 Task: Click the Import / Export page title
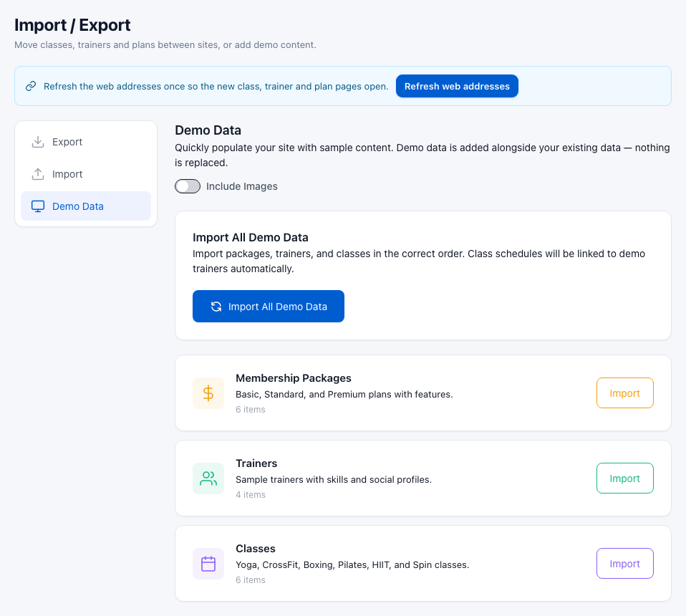pyautogui.click(x=72, y=25)
